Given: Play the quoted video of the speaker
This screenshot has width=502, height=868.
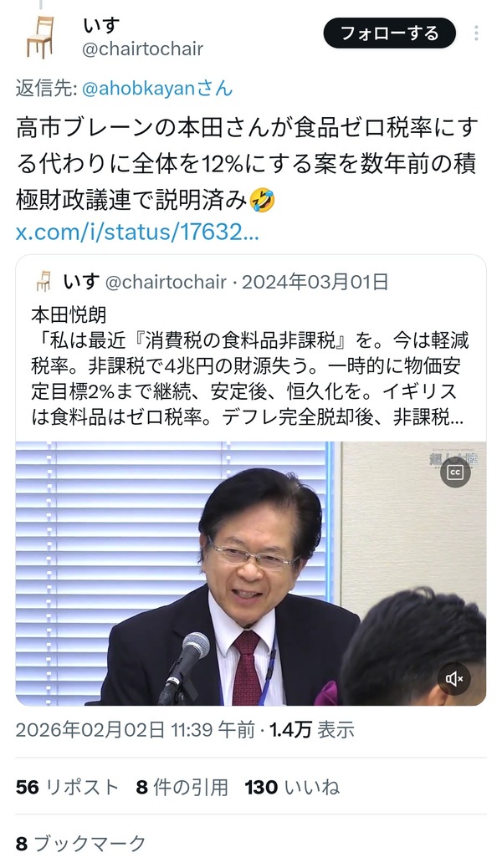Looking at the screenshot, I should (x=251, y=573).
